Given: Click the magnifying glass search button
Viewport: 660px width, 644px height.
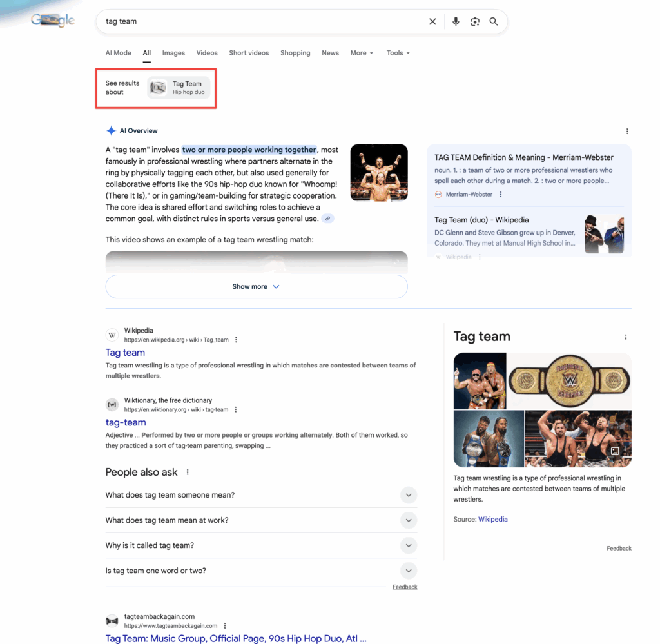Looking at the screenshot, I should 494,21.
